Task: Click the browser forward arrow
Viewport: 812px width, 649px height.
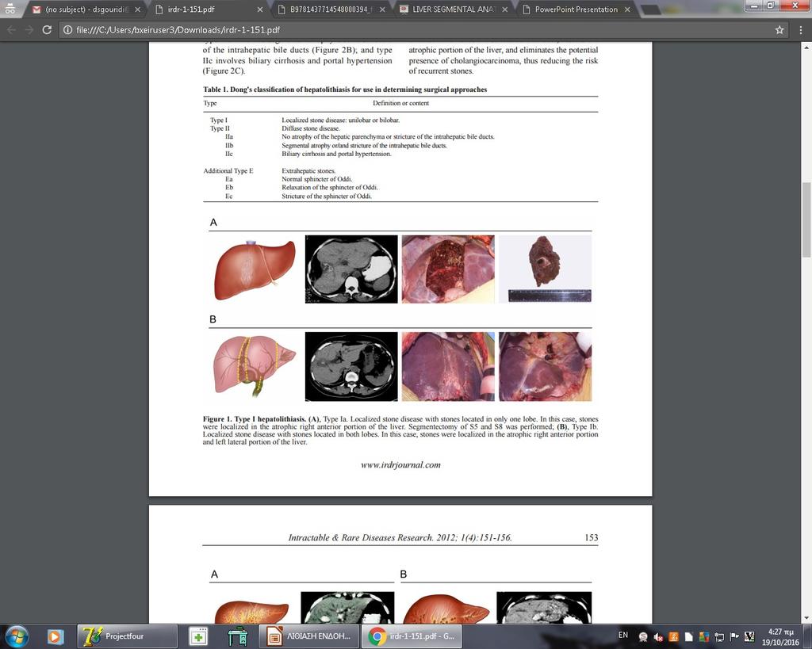Action: (x=29, y=30)
